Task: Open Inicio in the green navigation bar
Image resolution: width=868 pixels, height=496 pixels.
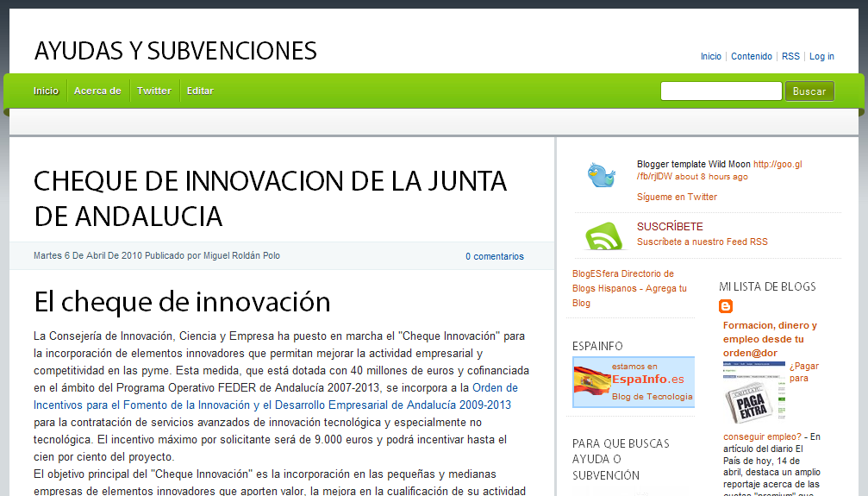Action: tap(46, 91)
